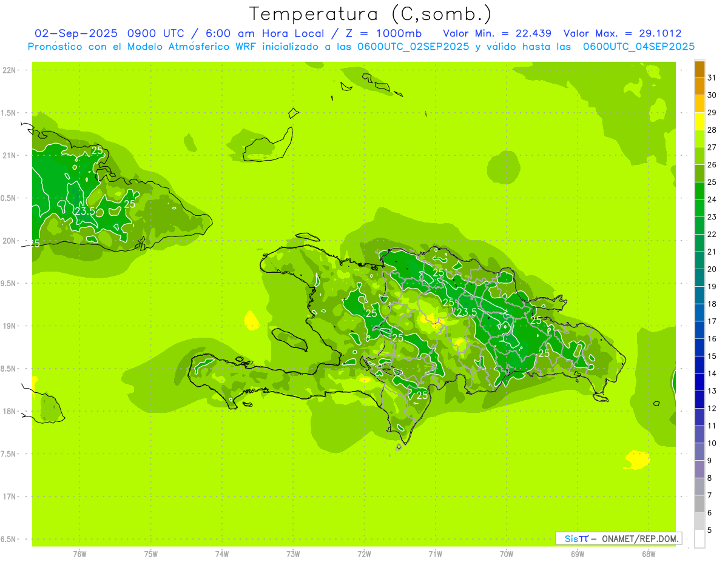
Task: Click color scale label 28
Action: 712,130
